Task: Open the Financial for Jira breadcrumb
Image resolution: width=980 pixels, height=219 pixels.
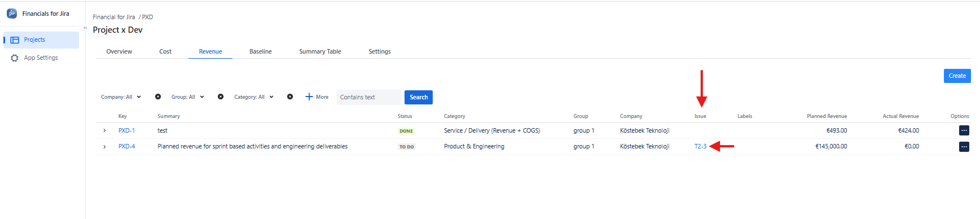Action: click(114, 17)
